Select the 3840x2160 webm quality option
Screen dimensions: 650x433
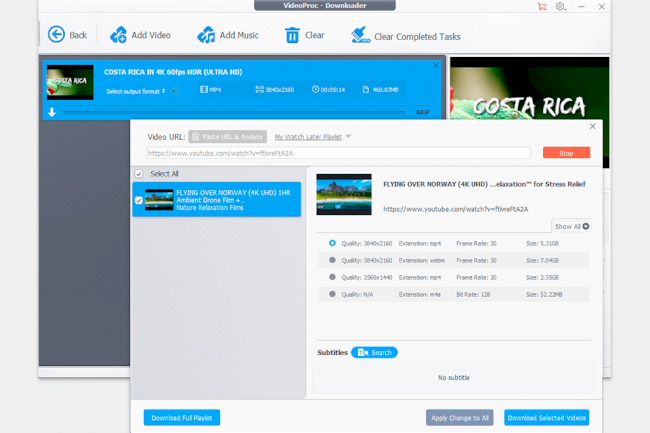coord(332,260)
